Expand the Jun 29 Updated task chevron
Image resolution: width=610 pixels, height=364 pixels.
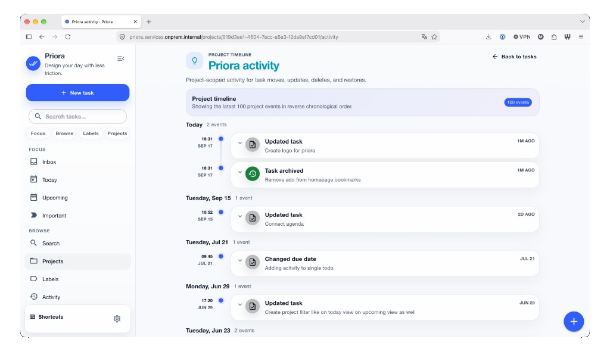click(240, 304)
